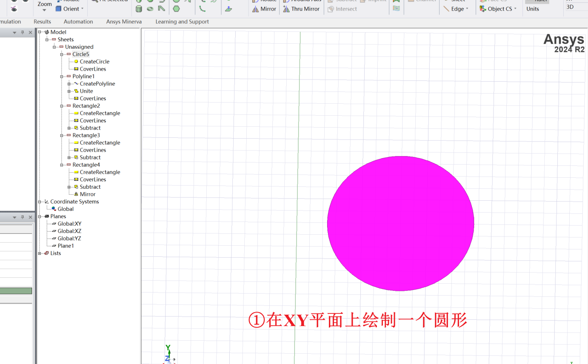Click the plane creation icon
The width and height of the screenshot is (588, 364).
(x=228, y=9)
